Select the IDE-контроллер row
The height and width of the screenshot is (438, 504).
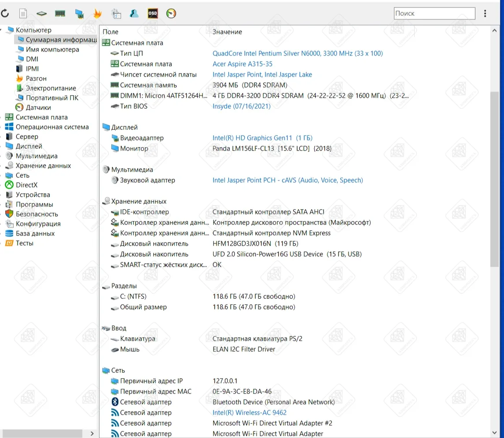[x=217, y=212]
